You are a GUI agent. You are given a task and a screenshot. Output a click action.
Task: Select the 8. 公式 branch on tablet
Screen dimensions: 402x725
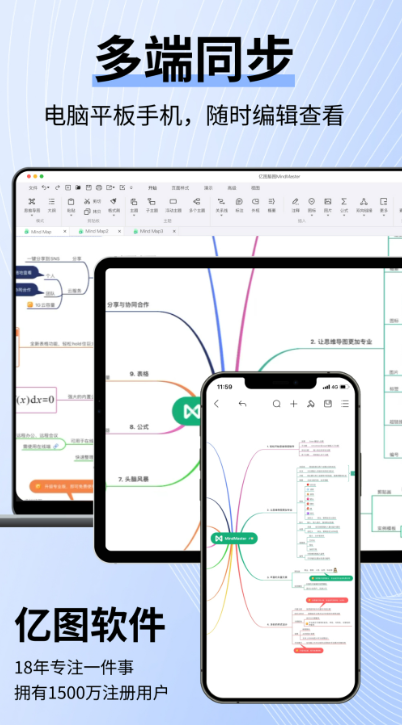[139, 427]
